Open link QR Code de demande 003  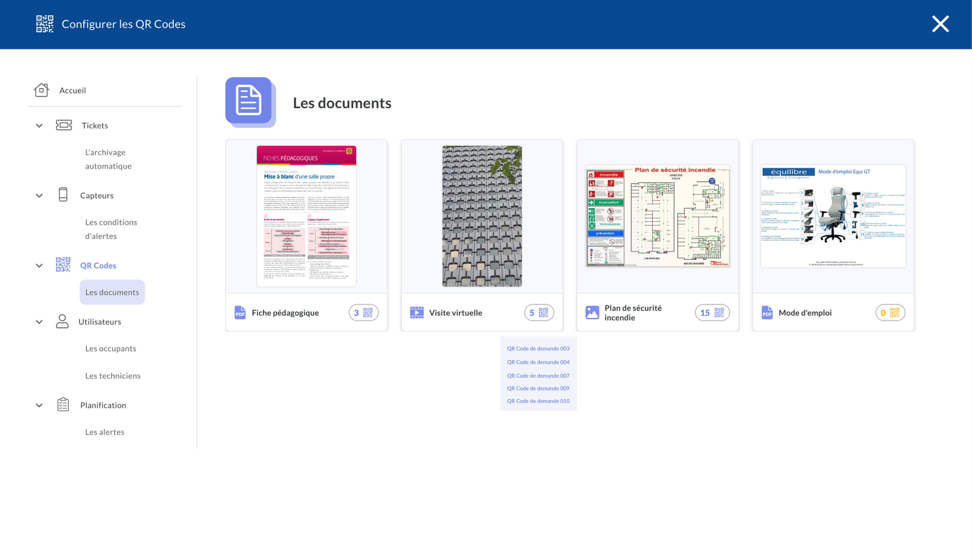[538, 348]
